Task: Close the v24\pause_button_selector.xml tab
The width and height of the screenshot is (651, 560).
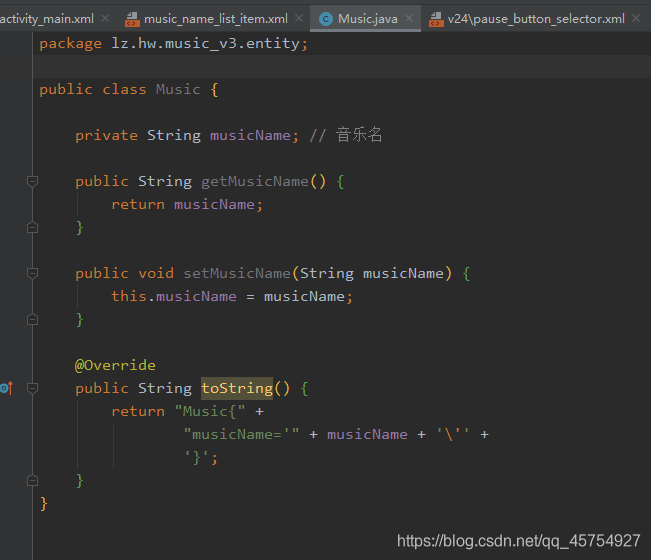Action: click(636, 18)
